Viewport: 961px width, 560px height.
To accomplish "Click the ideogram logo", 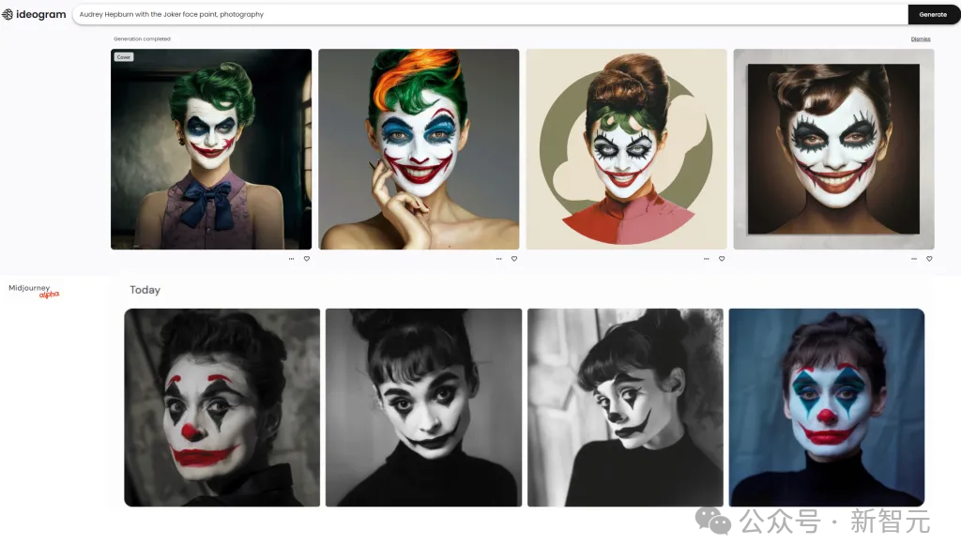I will 35,14.
